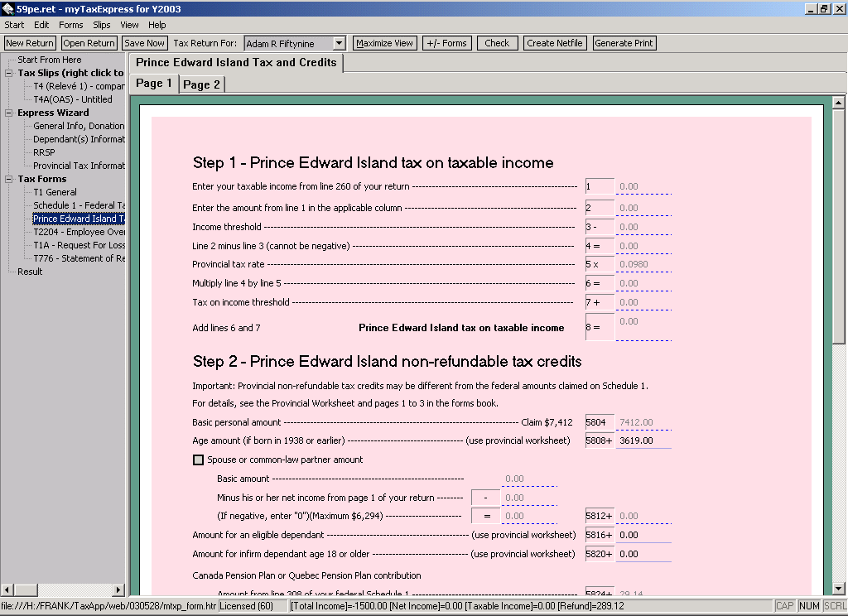Collapse the Tax Slips tree node

pos(10,73)
